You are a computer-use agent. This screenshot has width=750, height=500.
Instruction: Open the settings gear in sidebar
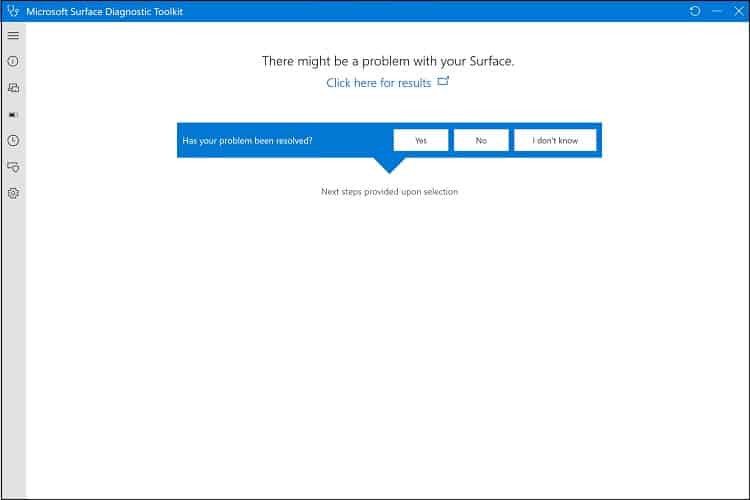[13, 193]
